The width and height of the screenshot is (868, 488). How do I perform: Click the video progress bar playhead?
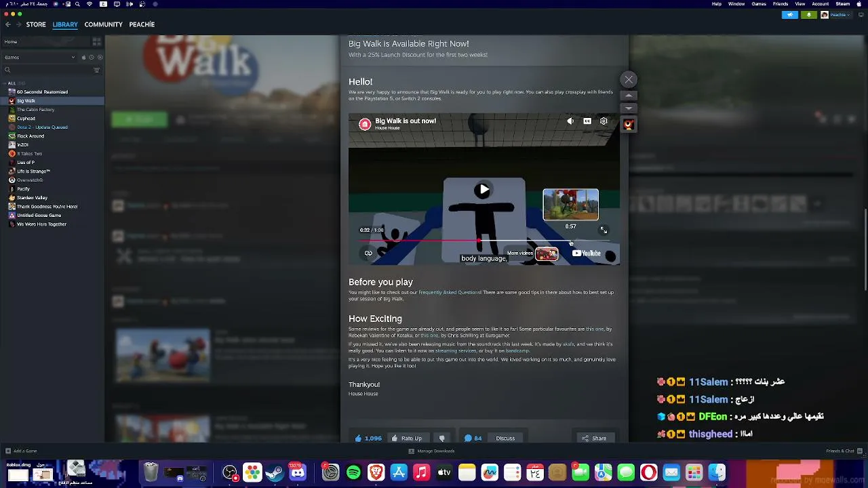[x=480, y=240]
